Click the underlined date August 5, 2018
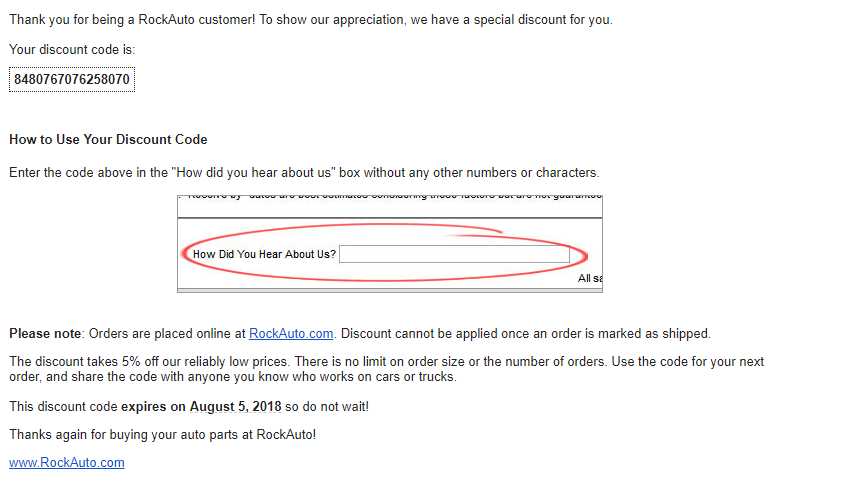Viewport: 841px width, 487px height. (x=235, y=407)
